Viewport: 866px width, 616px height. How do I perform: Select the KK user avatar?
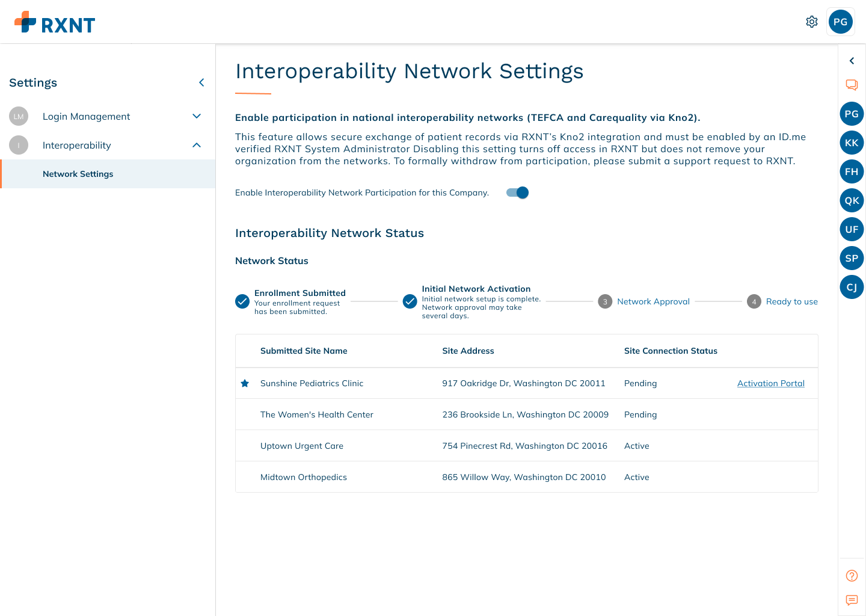tap(852, 143)
